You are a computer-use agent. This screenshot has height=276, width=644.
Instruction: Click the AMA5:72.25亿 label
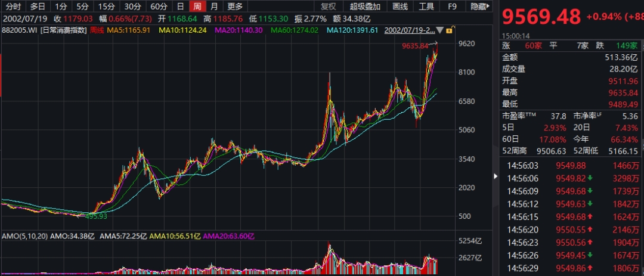point(124,236)
